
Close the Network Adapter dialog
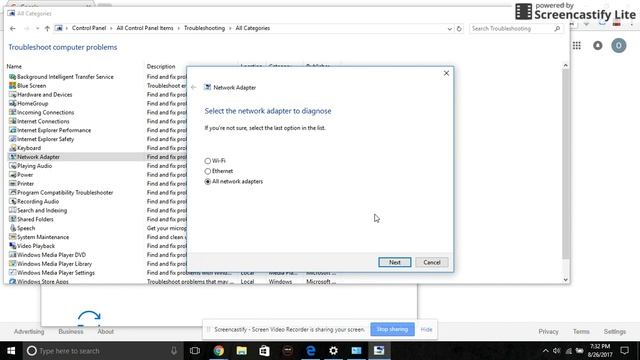(446, 73)
